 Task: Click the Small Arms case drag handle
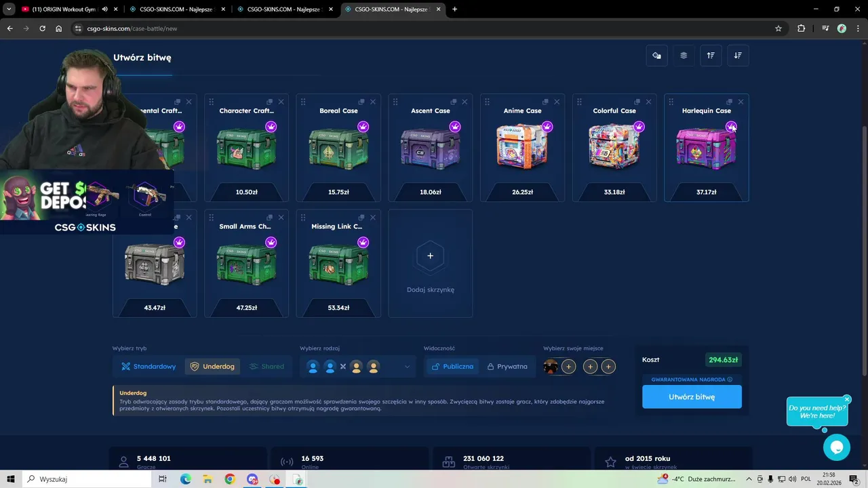[211, 218]
